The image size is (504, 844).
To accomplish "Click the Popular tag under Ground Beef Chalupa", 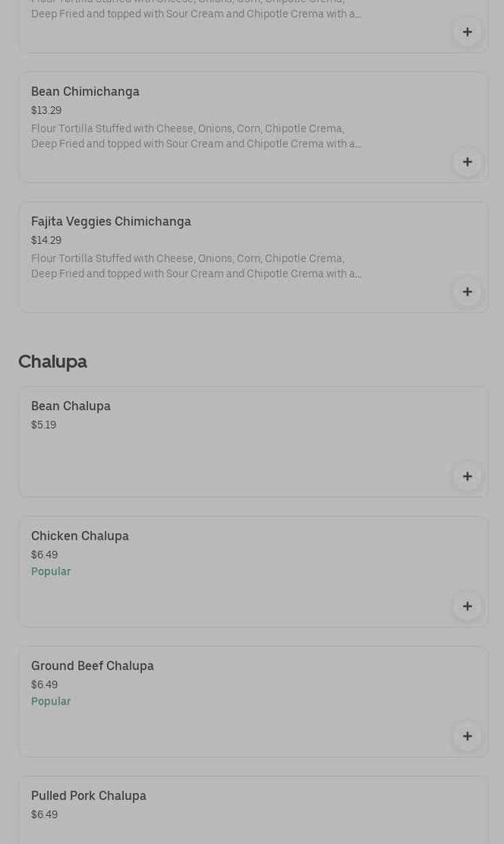I will pyautogui.click(x=51, y=702).
